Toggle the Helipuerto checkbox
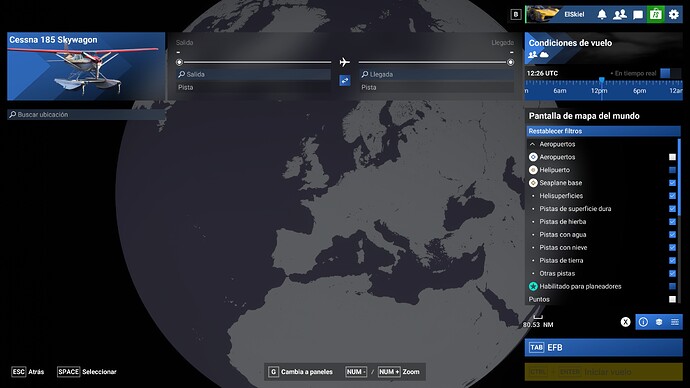Viewport: 690px width, 388px height. coord(672,170)
